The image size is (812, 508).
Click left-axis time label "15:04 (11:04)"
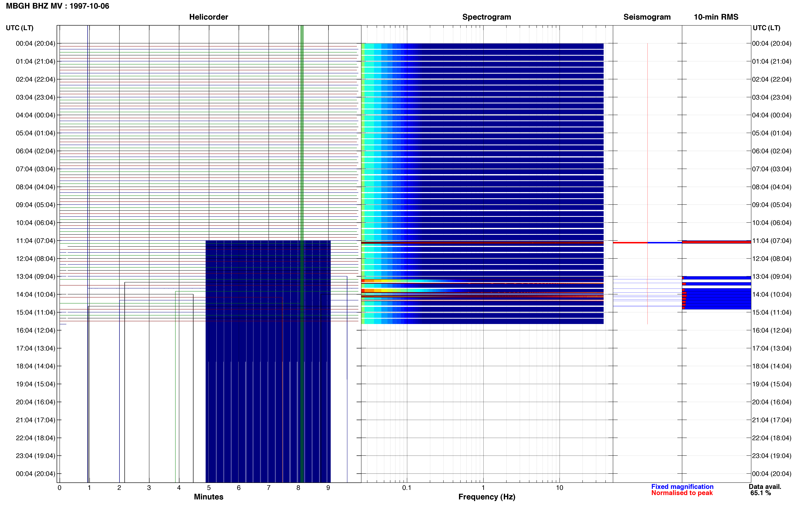pos(36,313)
